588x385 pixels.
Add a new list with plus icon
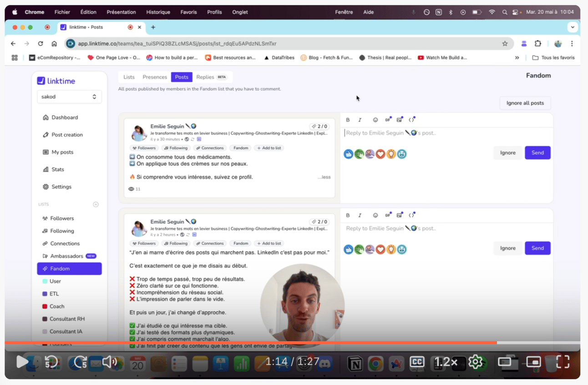click(x=96, y=205)
